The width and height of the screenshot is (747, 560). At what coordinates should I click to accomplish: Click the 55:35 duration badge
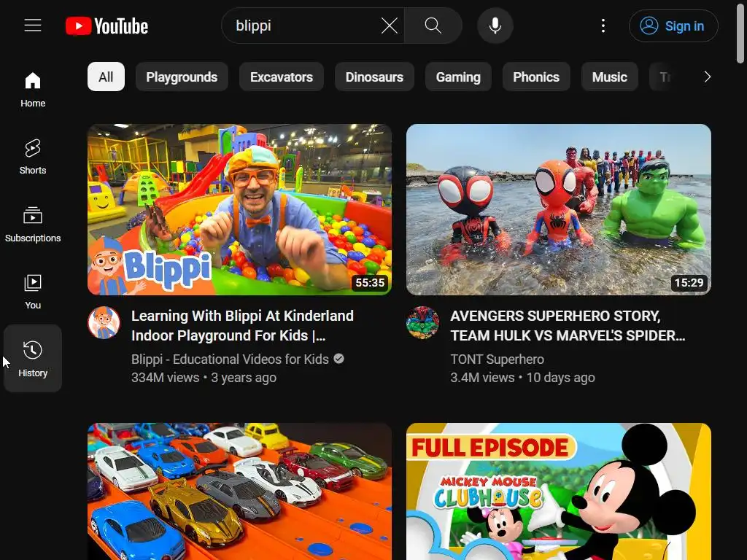pyautogui.click(x=370, y=282)
